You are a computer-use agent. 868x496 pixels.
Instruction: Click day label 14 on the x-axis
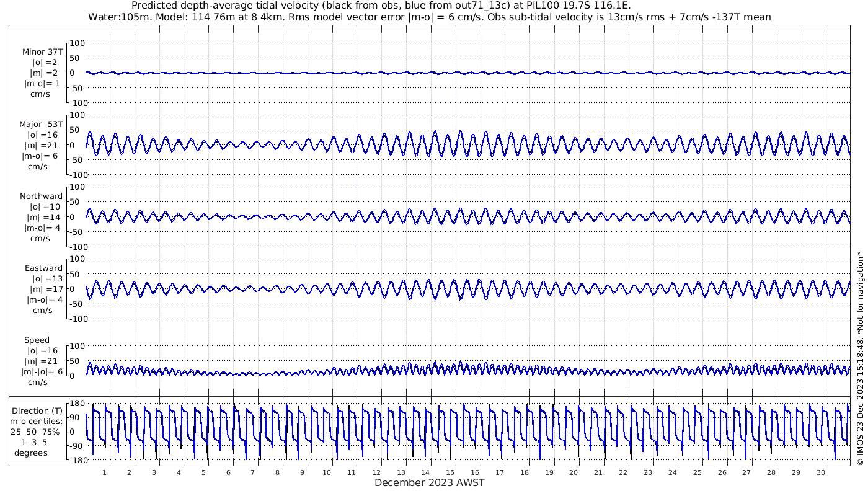pyautogui.click(x=425, y=472)
